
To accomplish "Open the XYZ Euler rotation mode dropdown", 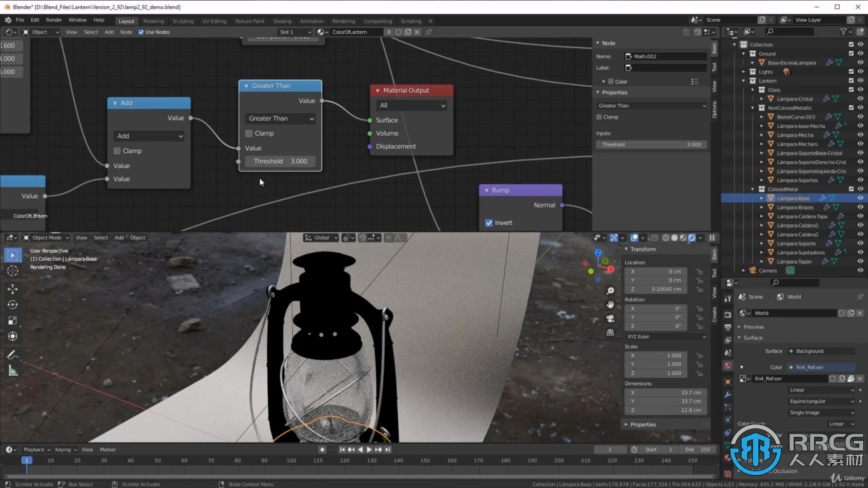I will point(666,336).
